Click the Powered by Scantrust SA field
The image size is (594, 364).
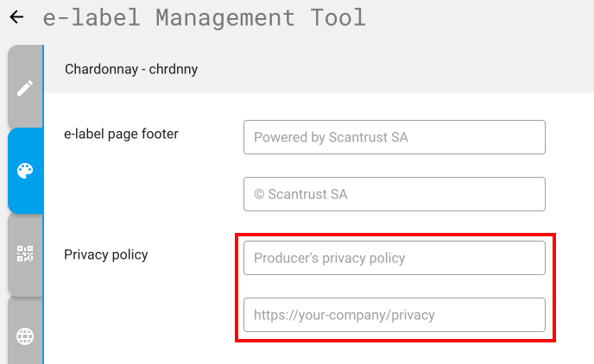point(395,137)
